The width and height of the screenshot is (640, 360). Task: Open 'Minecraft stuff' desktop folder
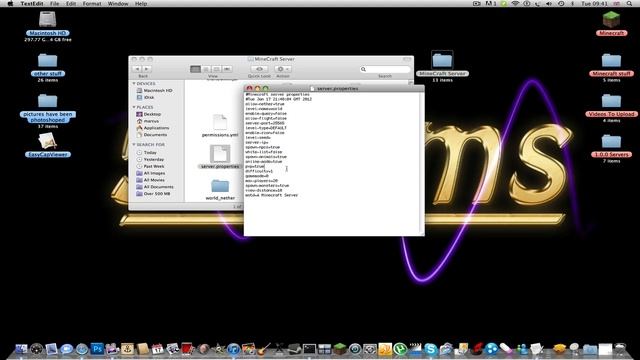pos(611,61)
